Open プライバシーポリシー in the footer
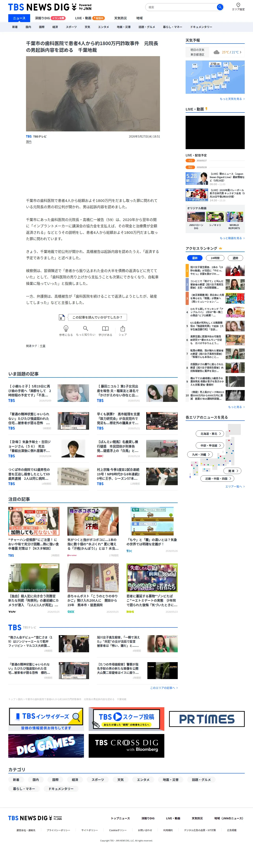The width and height of the screenshot is (253, 868). click(x=58, y=830)
